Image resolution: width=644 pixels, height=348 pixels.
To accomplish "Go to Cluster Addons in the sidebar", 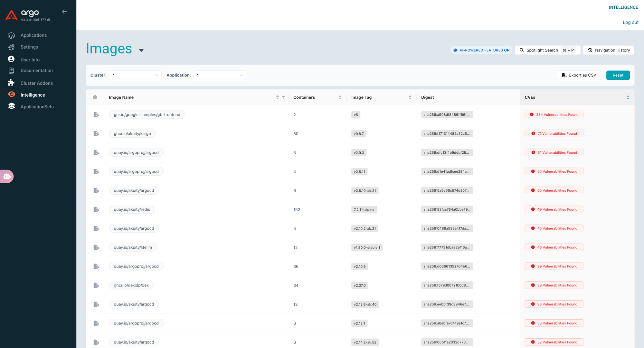I will pos(37,83).
